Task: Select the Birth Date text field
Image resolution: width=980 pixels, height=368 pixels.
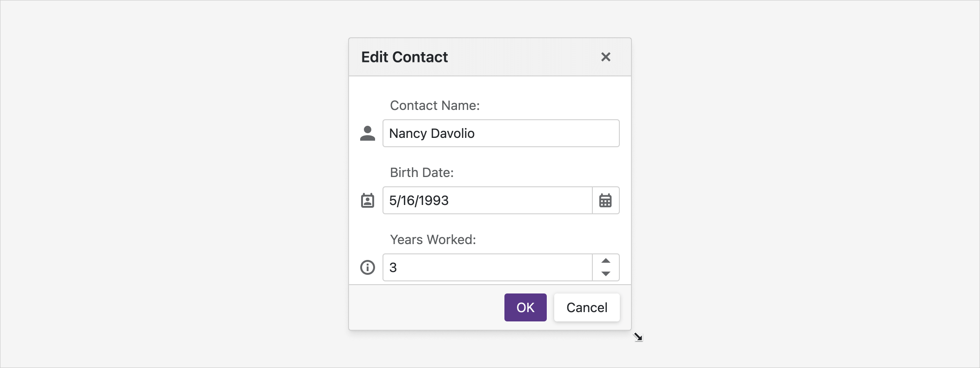Action: 486,200
